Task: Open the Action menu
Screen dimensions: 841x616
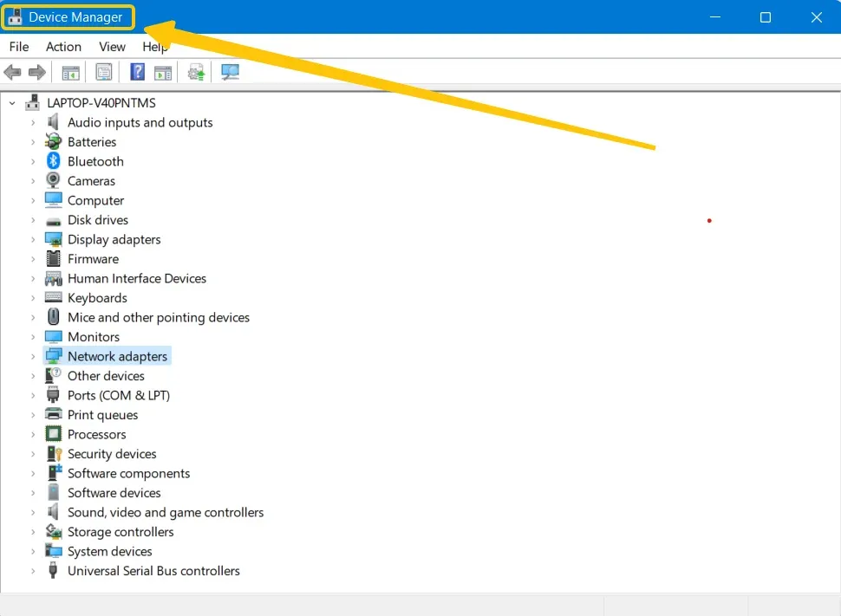Action: (63, 47)
